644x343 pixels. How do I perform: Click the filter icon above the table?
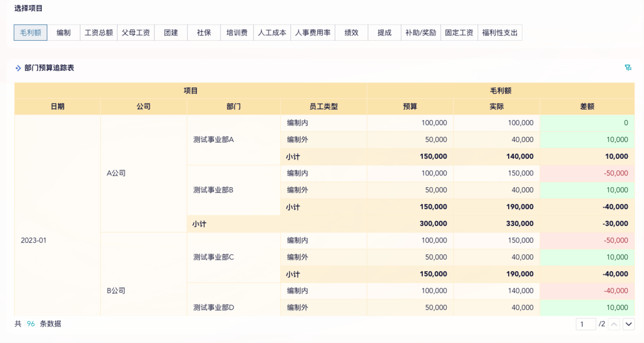(628, 68)
